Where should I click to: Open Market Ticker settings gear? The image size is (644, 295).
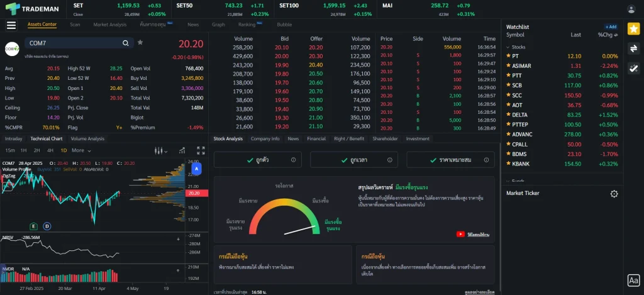614,194
